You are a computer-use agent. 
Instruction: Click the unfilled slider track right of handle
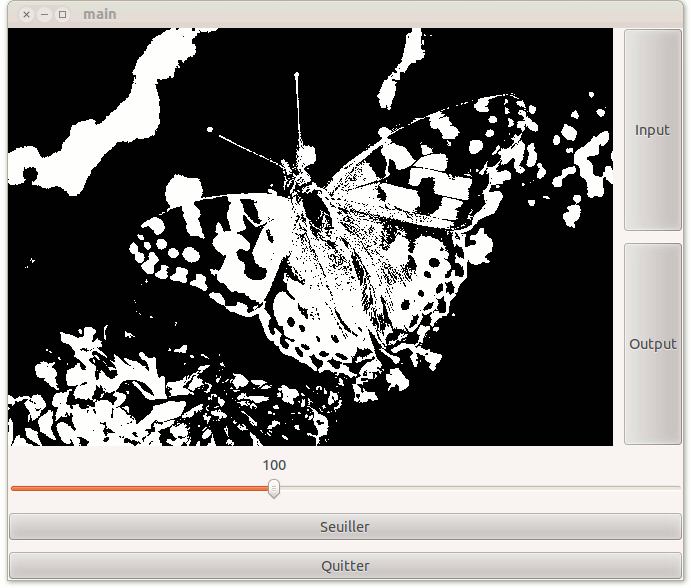tap(480, 488)
